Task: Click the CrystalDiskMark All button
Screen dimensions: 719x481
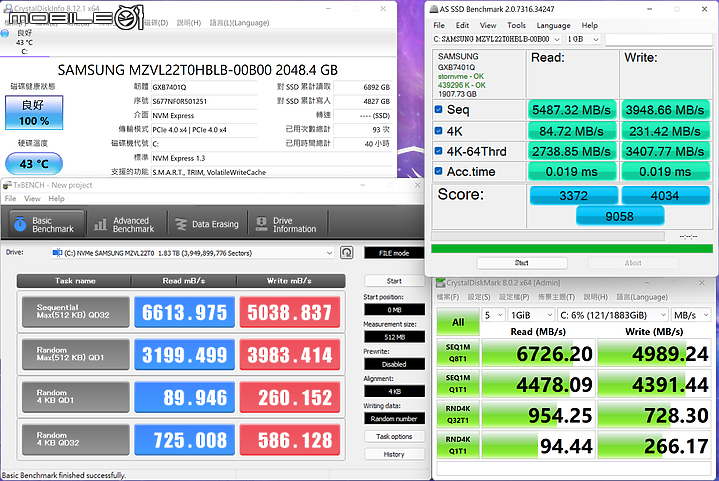Action: tap(458, 322)
